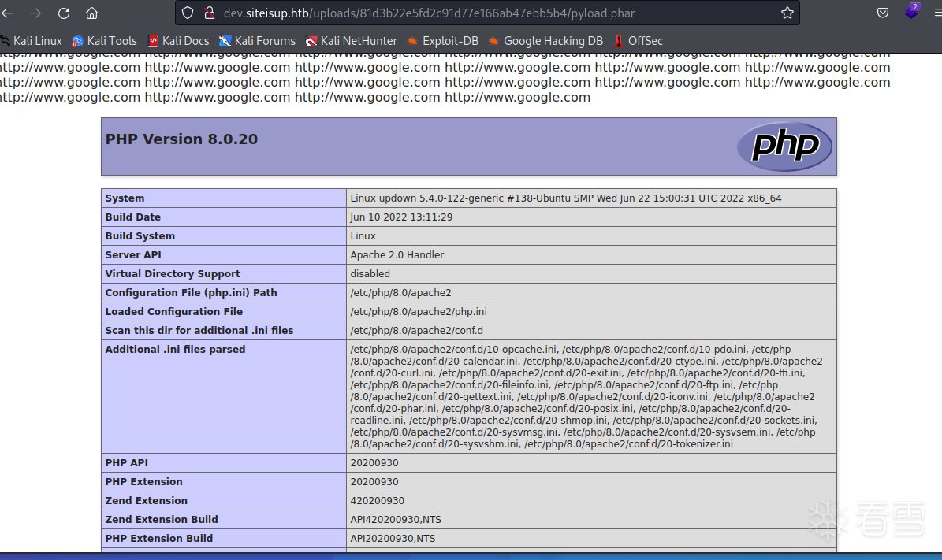Click the /etc/php/8.0/apache2 path value

click(x=400, y=292)
